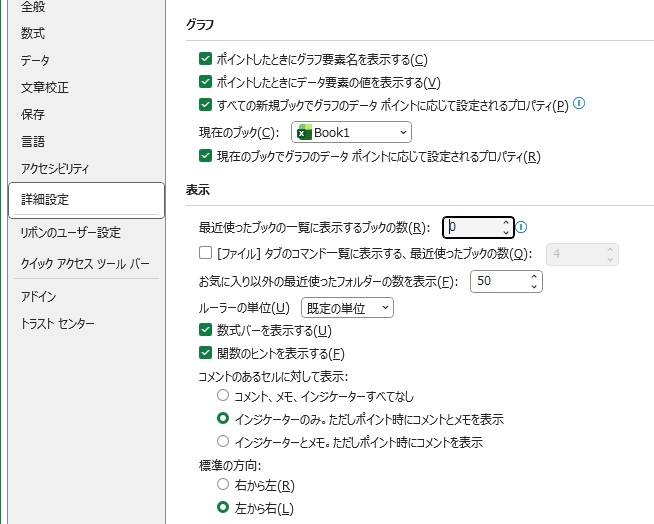654x524 pixels.
Task: Choose 右から左(R) direction
Action: click(x=223, y=484)
